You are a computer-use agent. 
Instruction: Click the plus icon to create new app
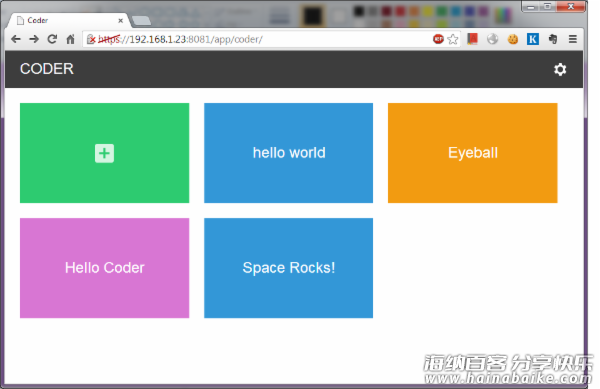(x=104, y=153)
